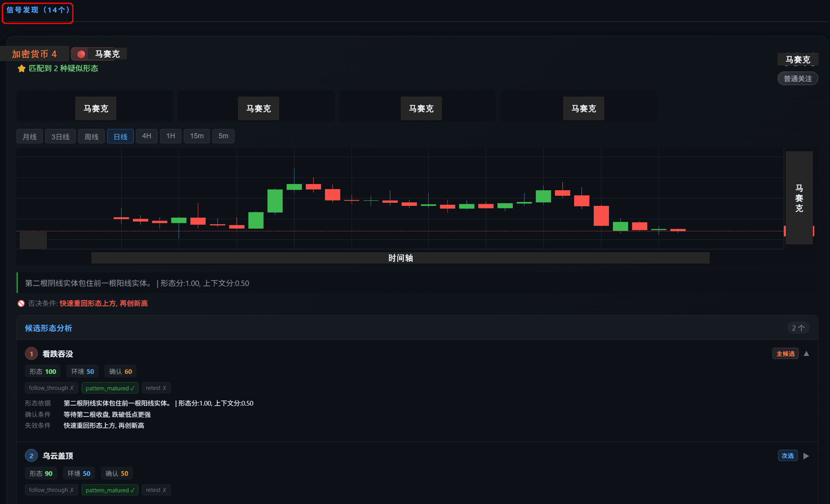This screenshot has width=830, height=504.
Task: Click numbered badge 1 for 看跌吞没
Action: pos(31,354)
